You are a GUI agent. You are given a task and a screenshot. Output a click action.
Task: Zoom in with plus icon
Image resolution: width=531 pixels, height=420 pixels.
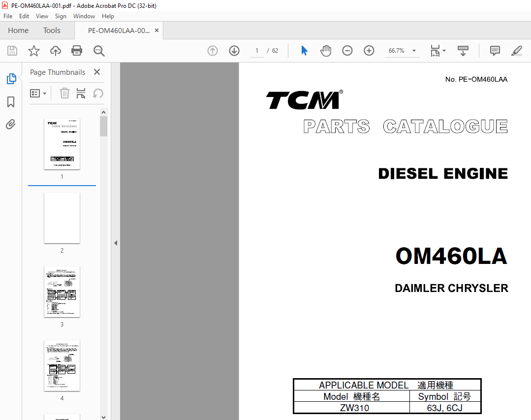pos(369,51)
